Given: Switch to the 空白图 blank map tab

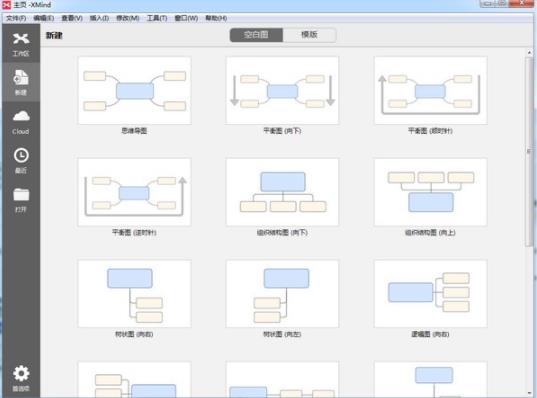Looking at the screenshot, I should tap(256, 35).
